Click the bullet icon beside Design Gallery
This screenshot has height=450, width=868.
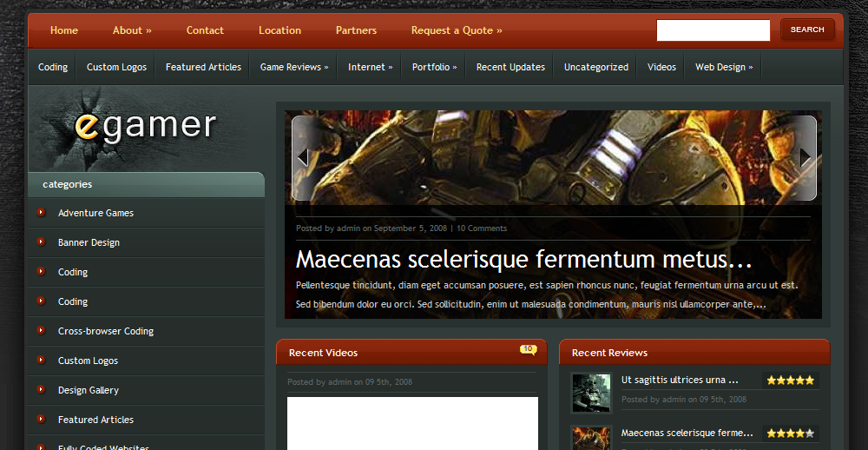pyautogui.click(x=41, y=390)
